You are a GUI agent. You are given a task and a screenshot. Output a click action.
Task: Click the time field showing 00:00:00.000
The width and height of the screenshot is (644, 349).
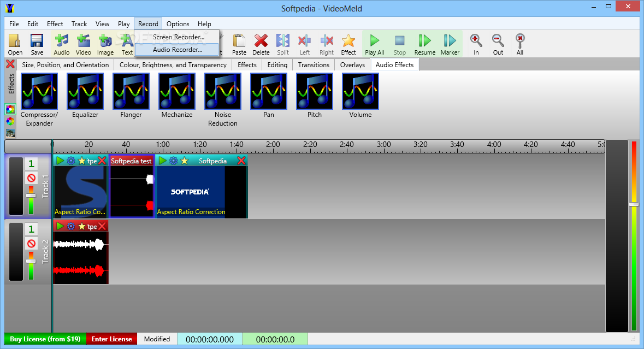[x=209, y=339]
